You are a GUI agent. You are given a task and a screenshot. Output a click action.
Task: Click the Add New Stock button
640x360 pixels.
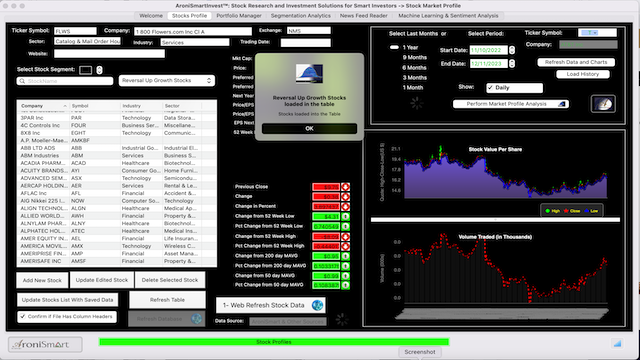pos(42,280)
